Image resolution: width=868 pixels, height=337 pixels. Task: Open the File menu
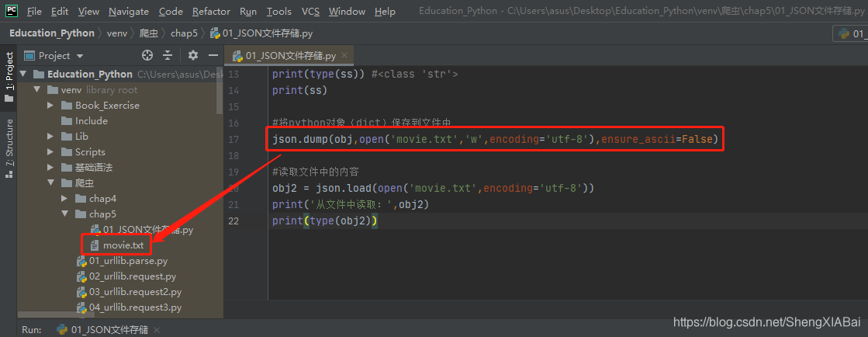[34, 11]
